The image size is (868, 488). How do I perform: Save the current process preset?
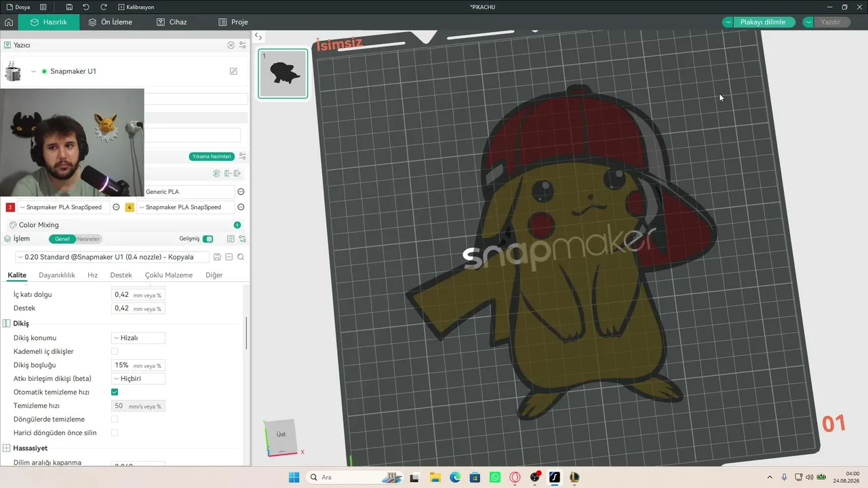(217, 257)
